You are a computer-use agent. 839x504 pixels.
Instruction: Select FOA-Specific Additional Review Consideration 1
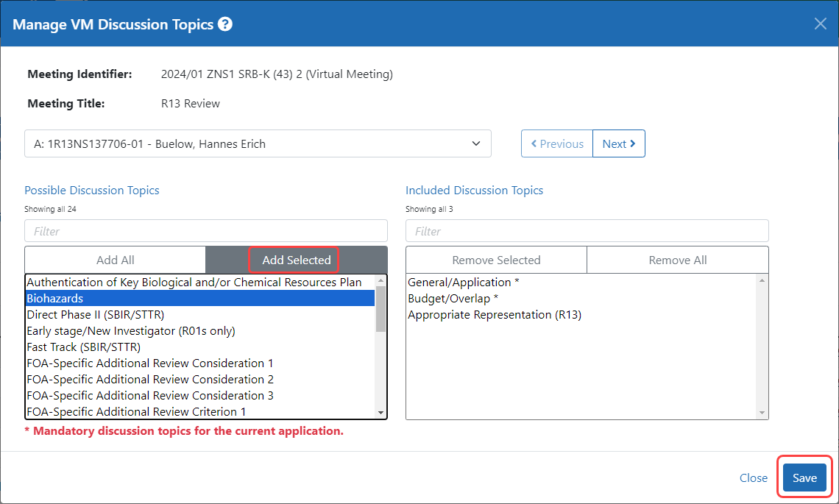[x=200, y=363]
